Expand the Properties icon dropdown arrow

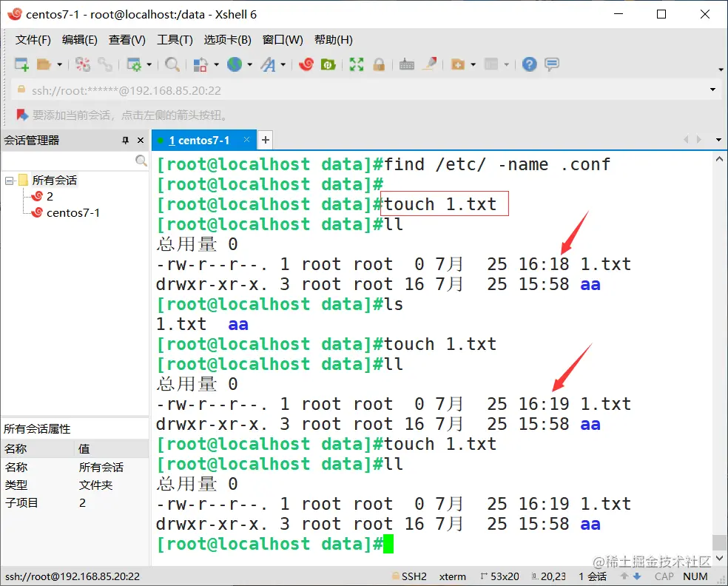click(x=149, y=64)
